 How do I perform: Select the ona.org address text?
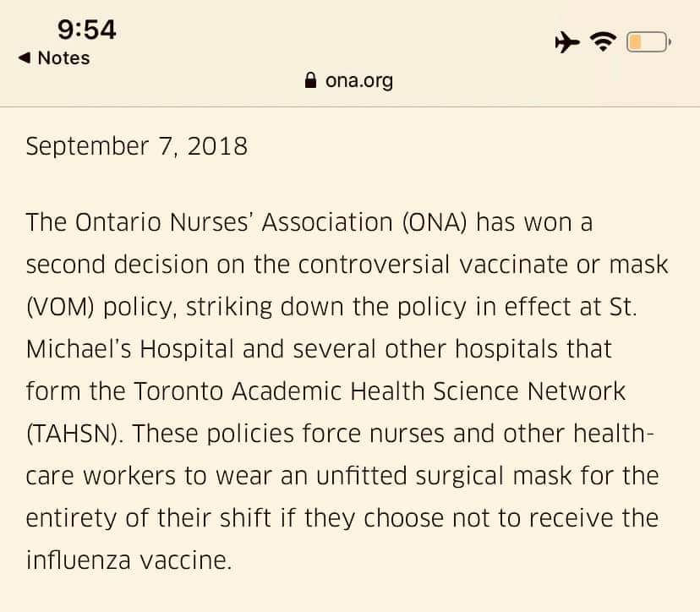[x=359, y=81]
